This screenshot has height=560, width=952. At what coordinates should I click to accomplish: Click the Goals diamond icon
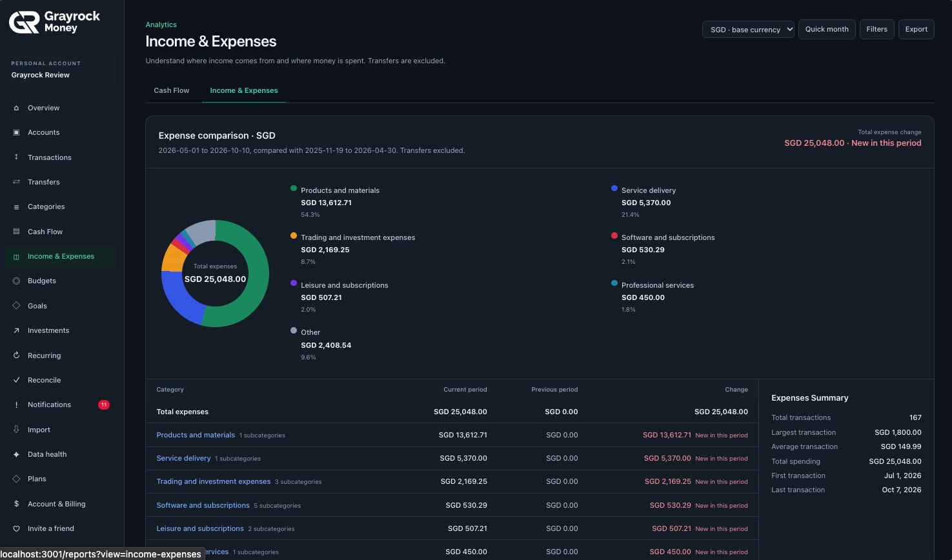click(16, 306)
